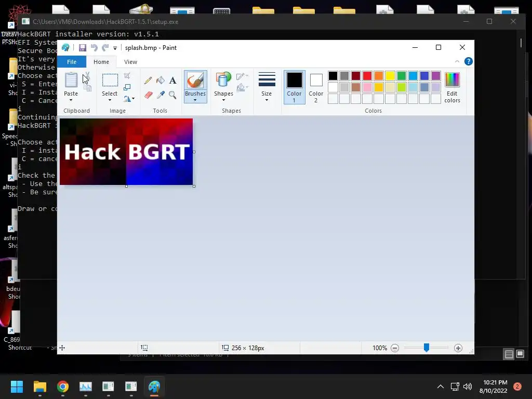This screenshot has width=532, height=399.
Task: Click the rectangular Select icon
Action: [110, 80]
